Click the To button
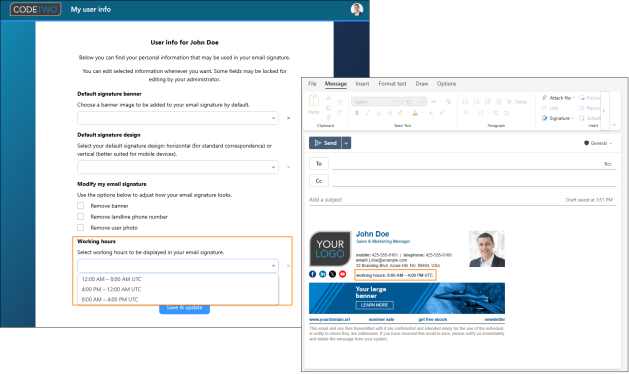 pyautogui.click(x=319, y=163)
